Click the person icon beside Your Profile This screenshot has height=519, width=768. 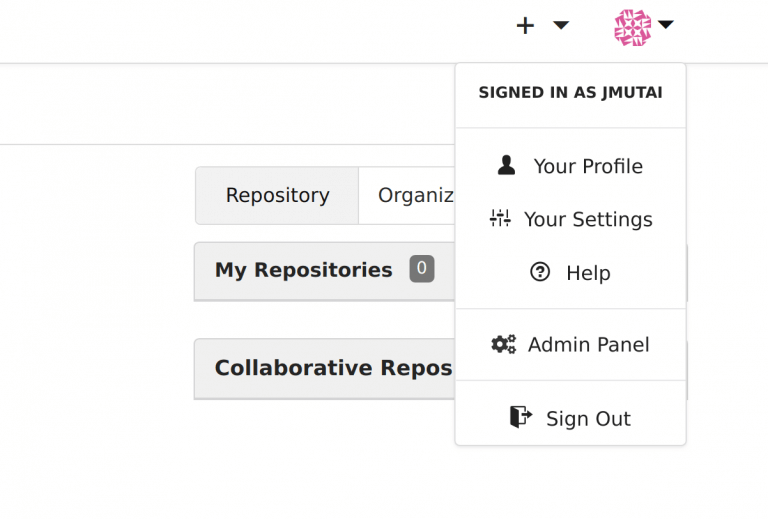pyautogui.click(x=507, y=166)
